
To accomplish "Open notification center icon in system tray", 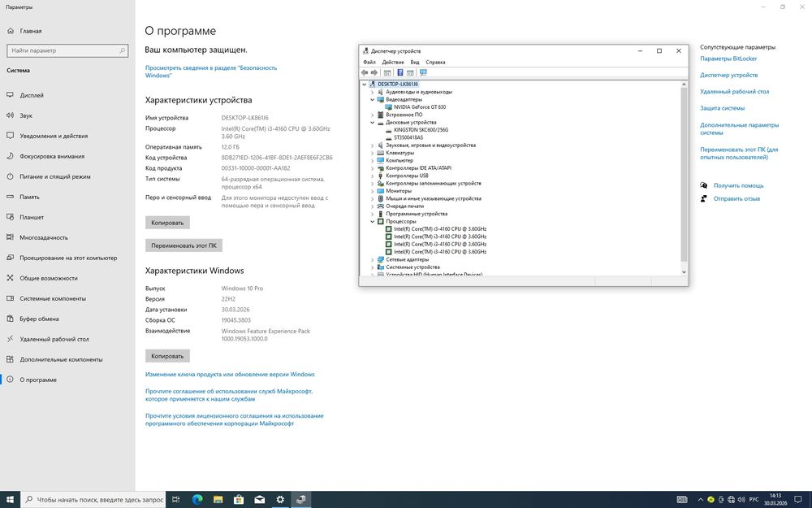I will point(798,500).
